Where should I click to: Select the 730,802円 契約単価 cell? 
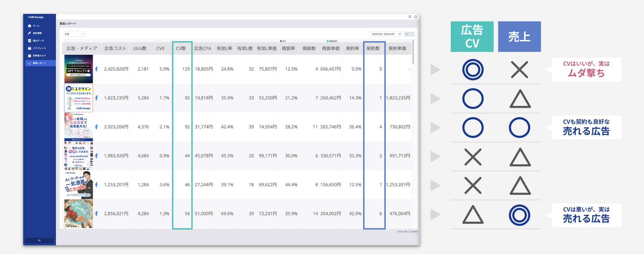(400, 127)
